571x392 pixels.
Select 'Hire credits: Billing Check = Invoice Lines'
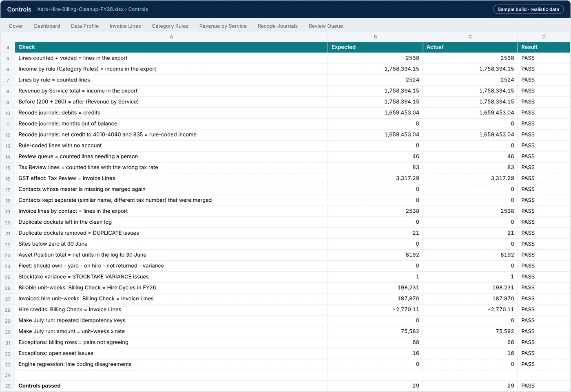click(x=171, y=310)
